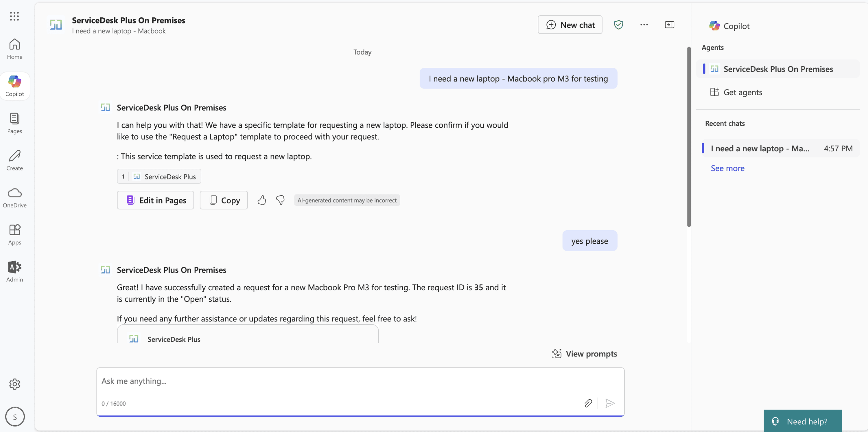Open OneDrive from sidebar

[14, 197]
